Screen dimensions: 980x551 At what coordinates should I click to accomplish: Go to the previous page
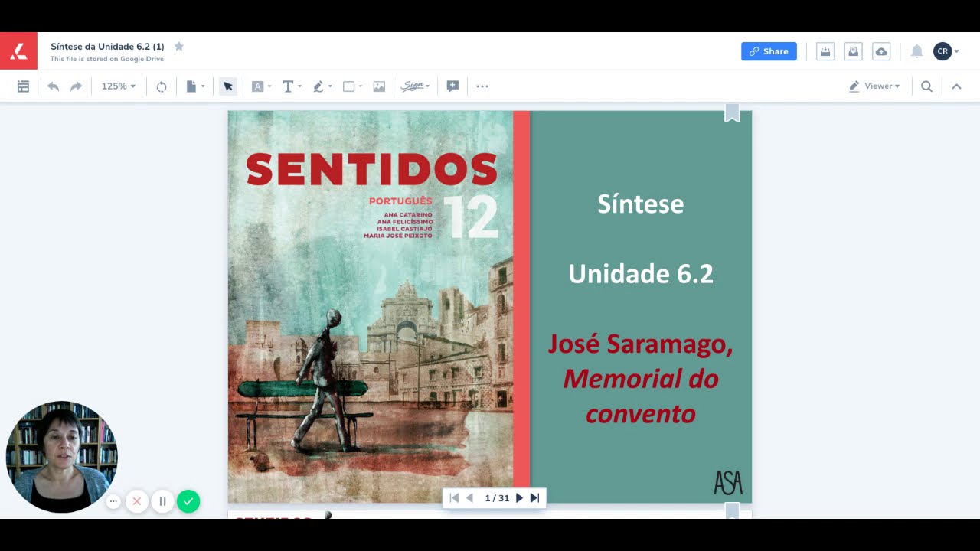(x=469, y=498)
